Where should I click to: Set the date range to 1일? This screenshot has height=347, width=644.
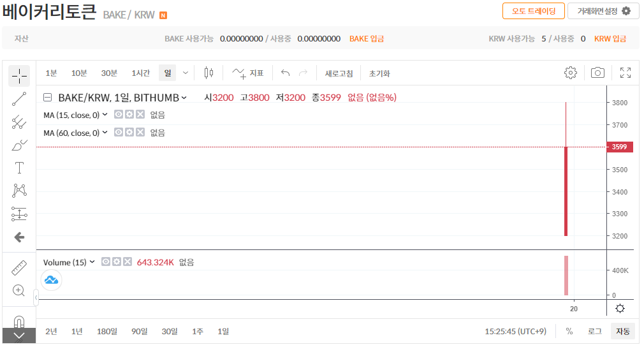click(x=223, y=332)
